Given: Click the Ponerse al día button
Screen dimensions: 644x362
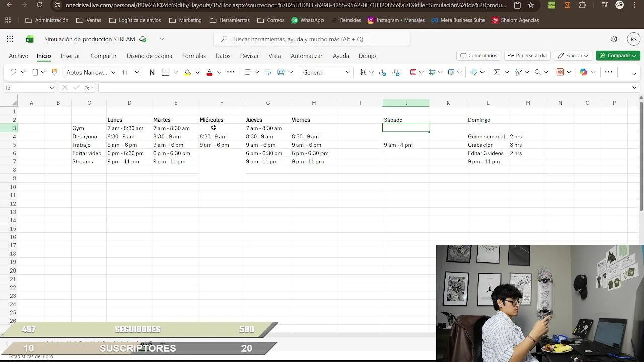Looking at the screenshot, I should tap(527, 56).
